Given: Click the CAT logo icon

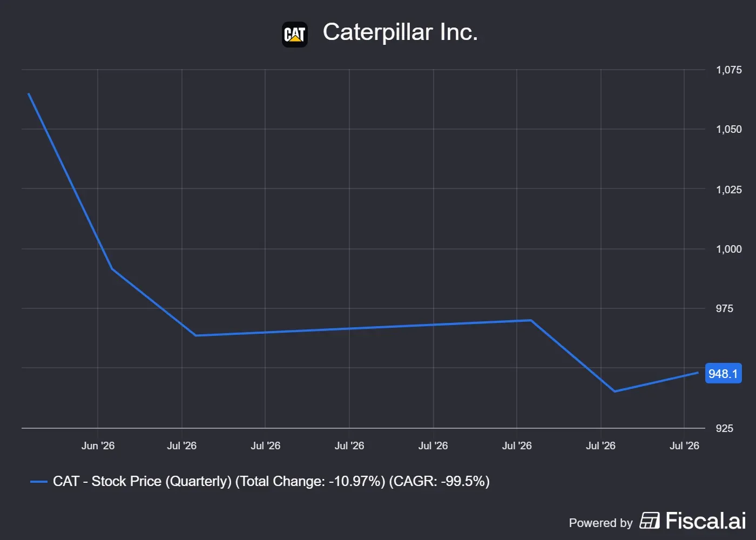Looking at the screenshot, I should pos(295,35).
